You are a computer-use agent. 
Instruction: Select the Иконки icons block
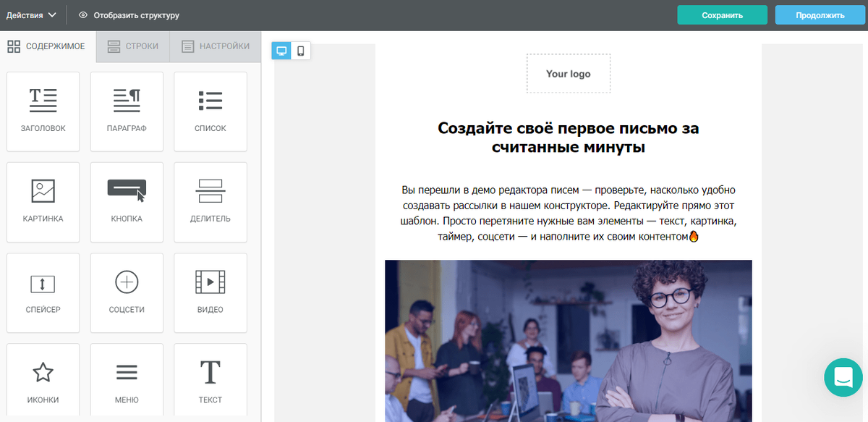43,379
